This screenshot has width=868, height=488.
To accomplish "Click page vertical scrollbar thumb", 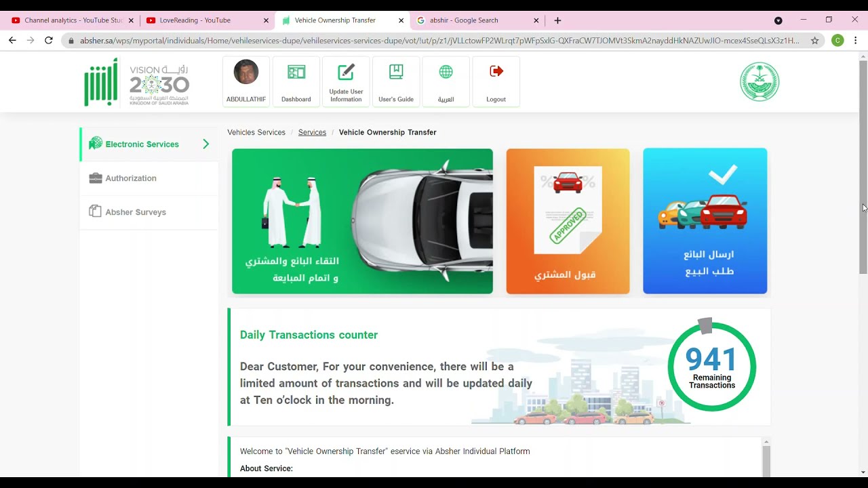I will 863,167.
